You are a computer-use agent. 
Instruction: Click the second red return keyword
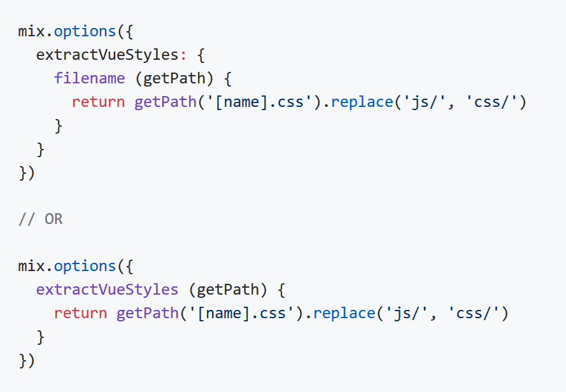[x=80, y=313]
